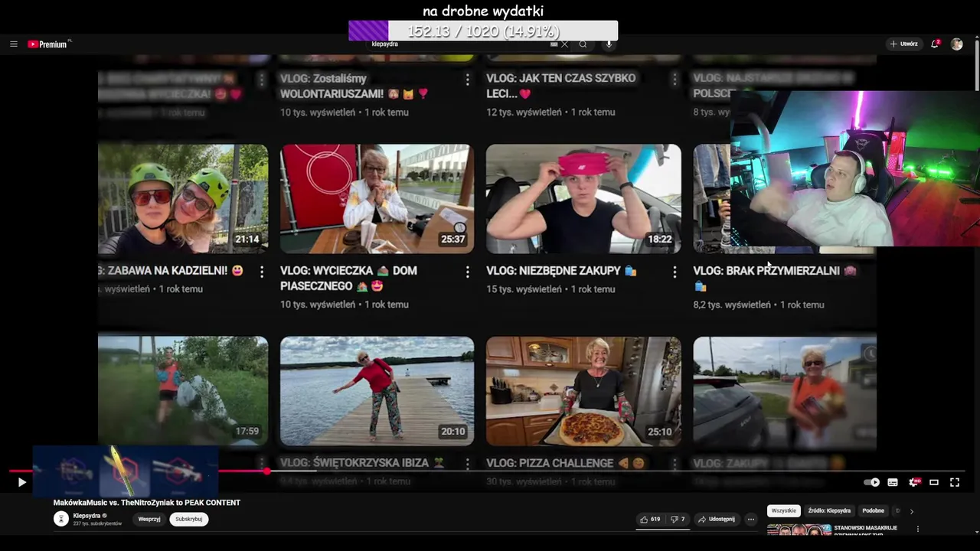Click the title VLOG: PIZZA CHALLENGE

(x=565, y=463)
